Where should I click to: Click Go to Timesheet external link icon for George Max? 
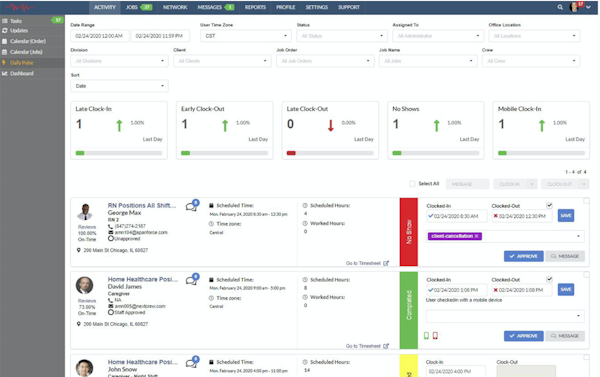[386, 263]
